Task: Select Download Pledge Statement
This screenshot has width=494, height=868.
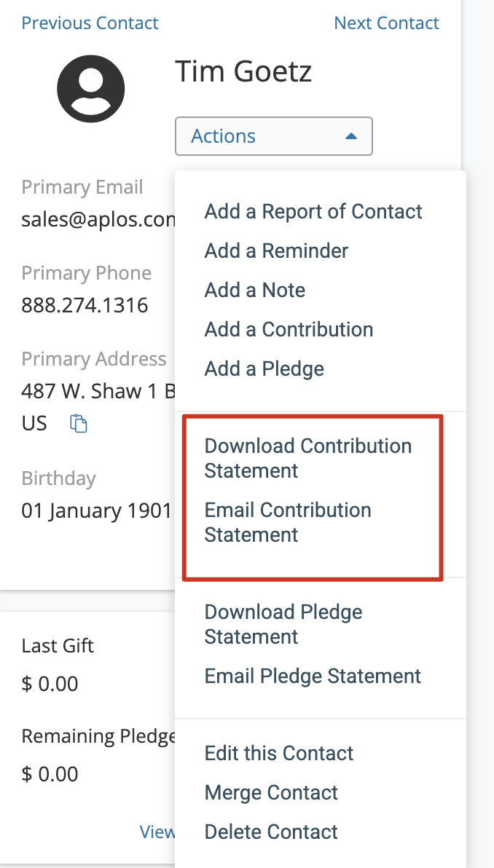Action: click(283, 625)
